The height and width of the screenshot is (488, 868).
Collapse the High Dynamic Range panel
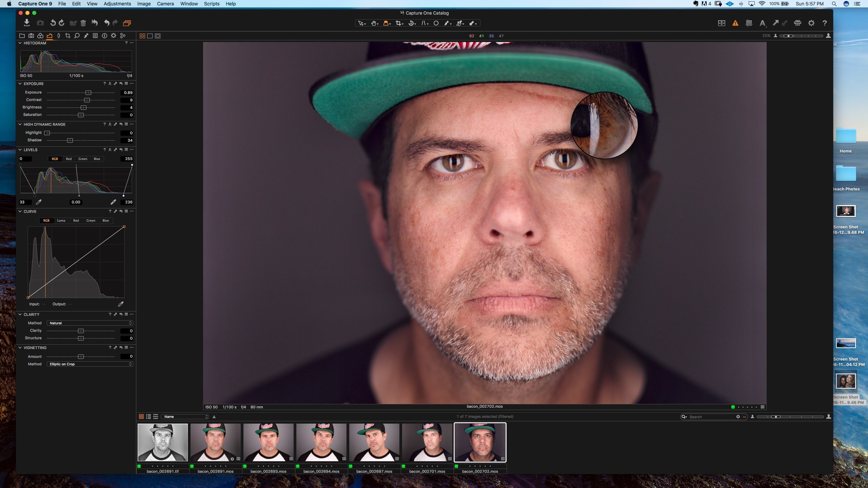[20, 124]
